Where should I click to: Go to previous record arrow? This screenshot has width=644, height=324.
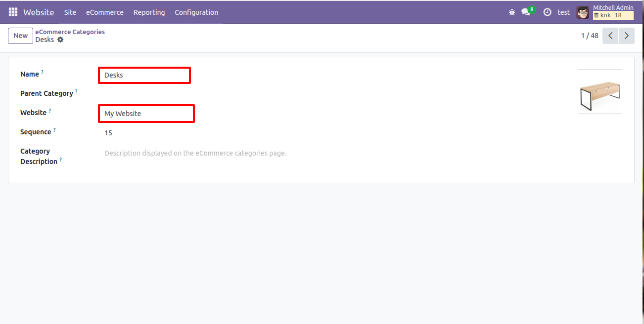tap(610, 36)
